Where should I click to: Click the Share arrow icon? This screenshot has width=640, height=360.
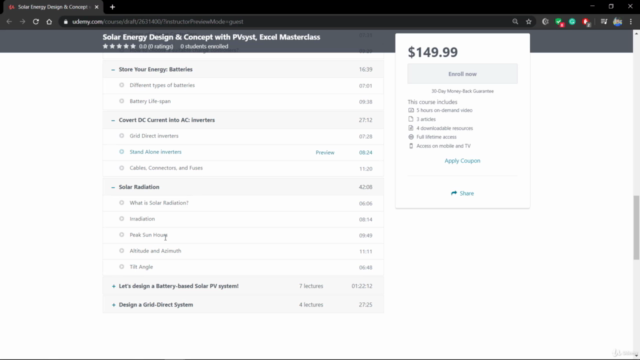pos(454,193)
